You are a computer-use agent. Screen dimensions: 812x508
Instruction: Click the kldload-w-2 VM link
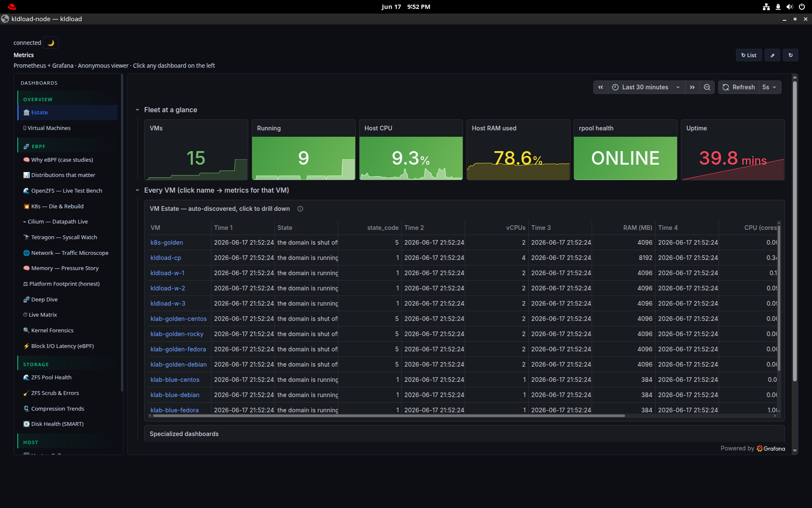tap(168, 288)
